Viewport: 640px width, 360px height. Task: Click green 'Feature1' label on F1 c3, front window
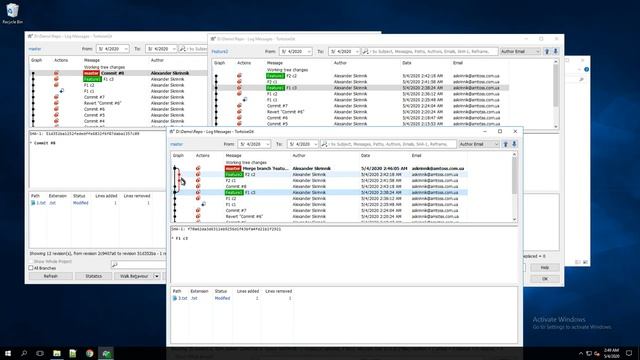click(234, 192)
